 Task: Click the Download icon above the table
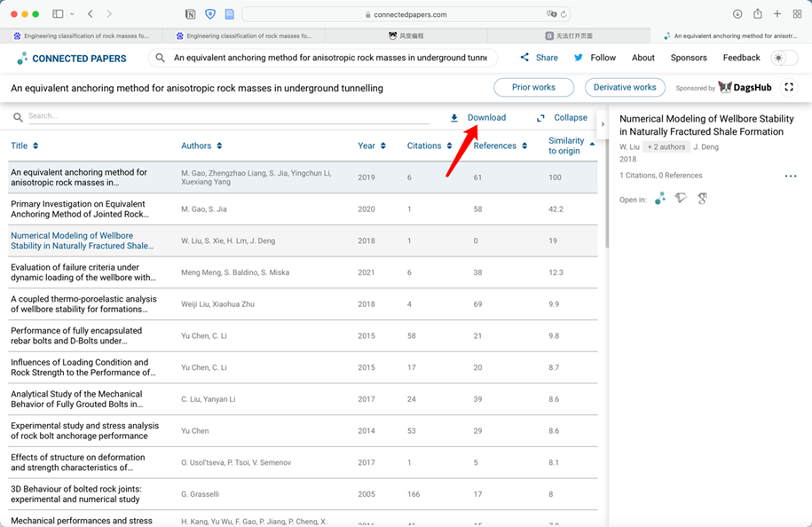pos(454,118)
